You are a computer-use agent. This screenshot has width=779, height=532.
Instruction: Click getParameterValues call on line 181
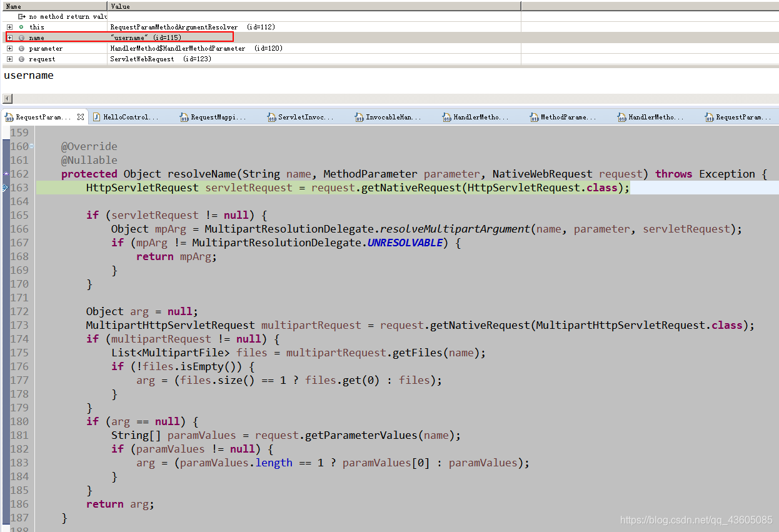click(x=361, y=435)
